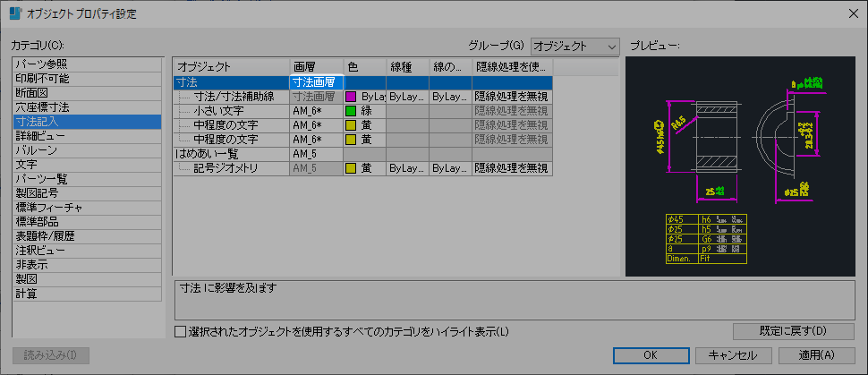Select the 表題枠/履歴 category
Image resolution: width=868 pixels, height=375 pixels.
coord(88,237)
